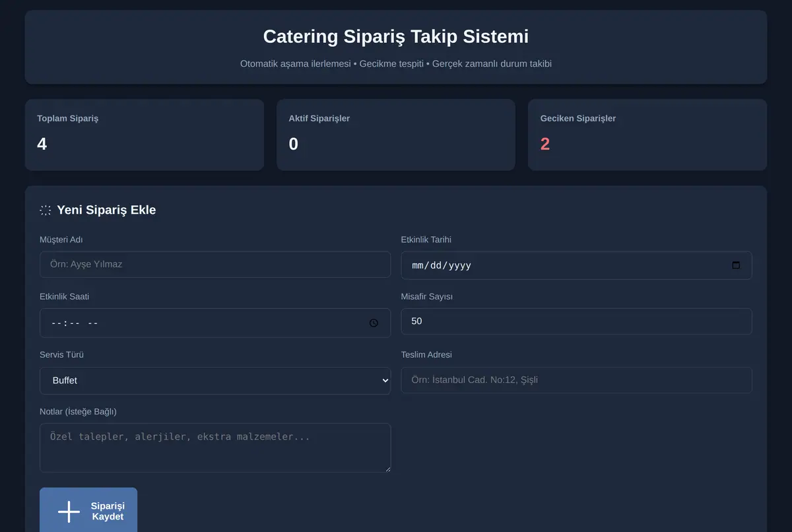
Task: Click the Geciken Siparişler value 2
Action: pos(545,144)
